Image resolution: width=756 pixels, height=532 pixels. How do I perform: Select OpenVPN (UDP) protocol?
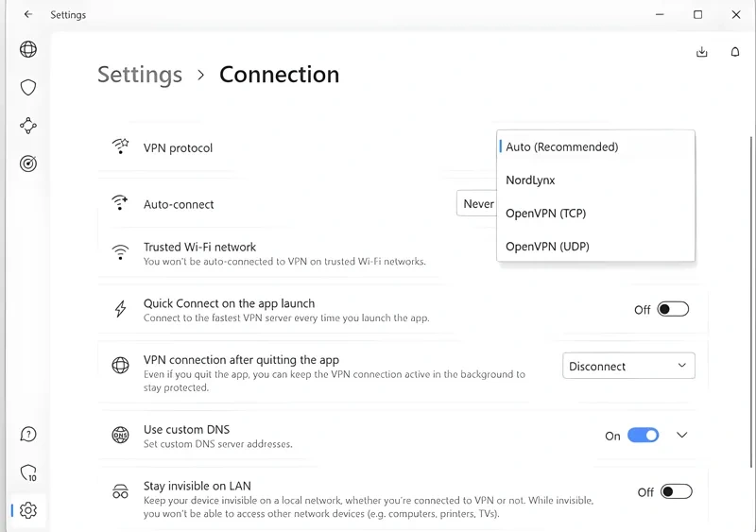(x=596, y=247)
